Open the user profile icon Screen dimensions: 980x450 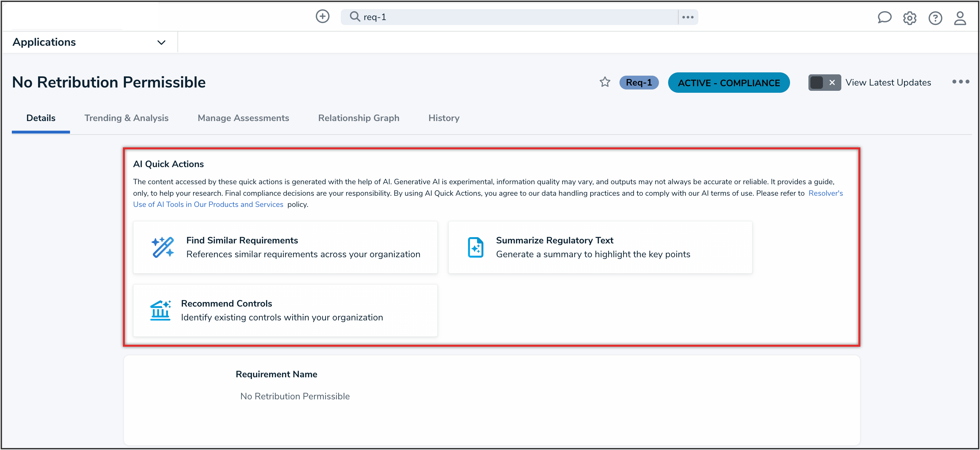click(x=960, y=18)
